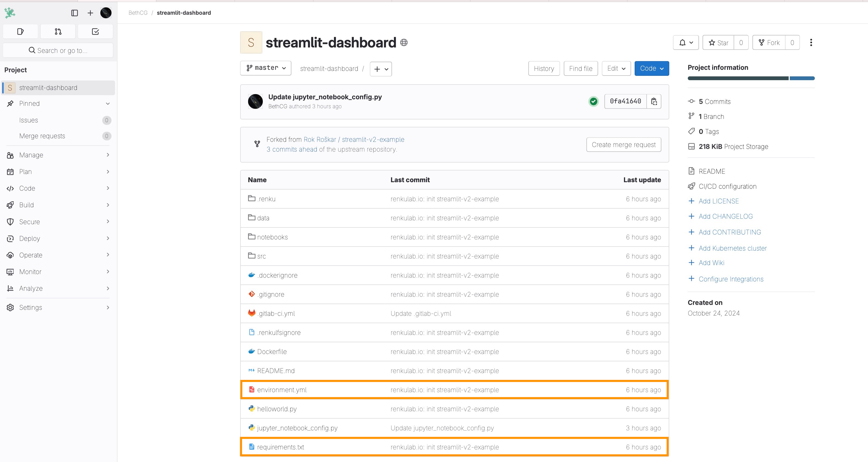Click the CI/CD configuration link
This screenshot has width=868, height=462.
click(728, 186)
